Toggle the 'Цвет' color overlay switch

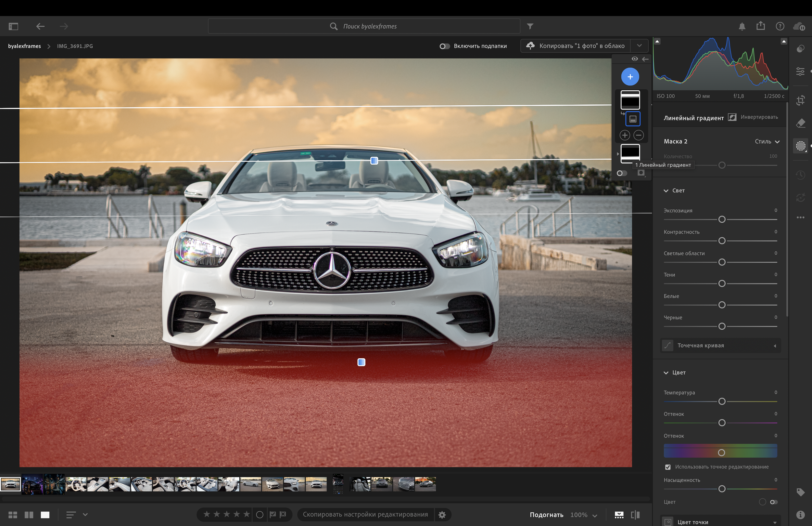tap(773, 502)
